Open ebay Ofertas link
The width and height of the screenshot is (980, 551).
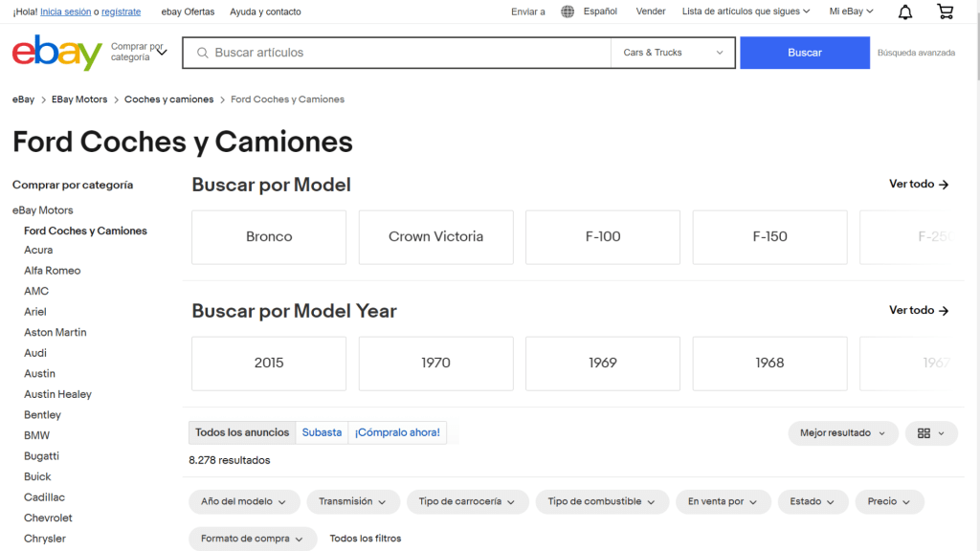tap(188, 11)
